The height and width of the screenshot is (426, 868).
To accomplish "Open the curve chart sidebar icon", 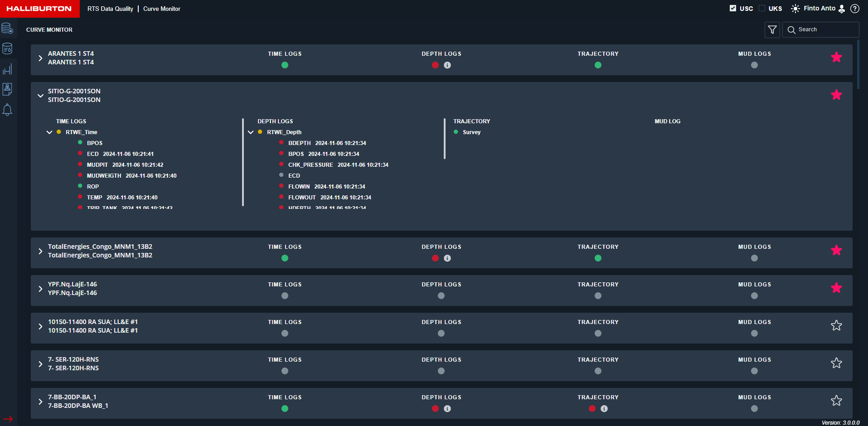I will click(7, 69).
